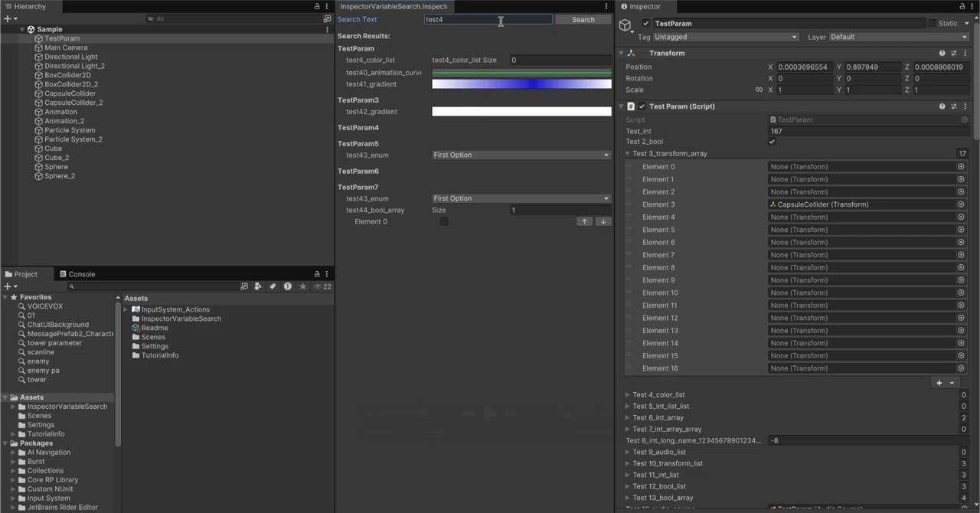Toggle hidden packages visibility count 22
The height and width of the screenshot is (513, 980).
coord(322,286)
